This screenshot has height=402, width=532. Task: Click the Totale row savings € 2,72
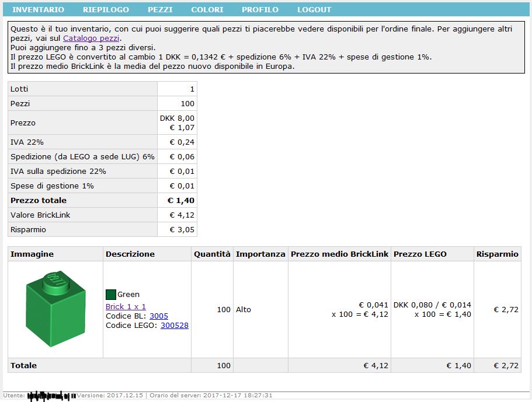(x=506, y=365)
